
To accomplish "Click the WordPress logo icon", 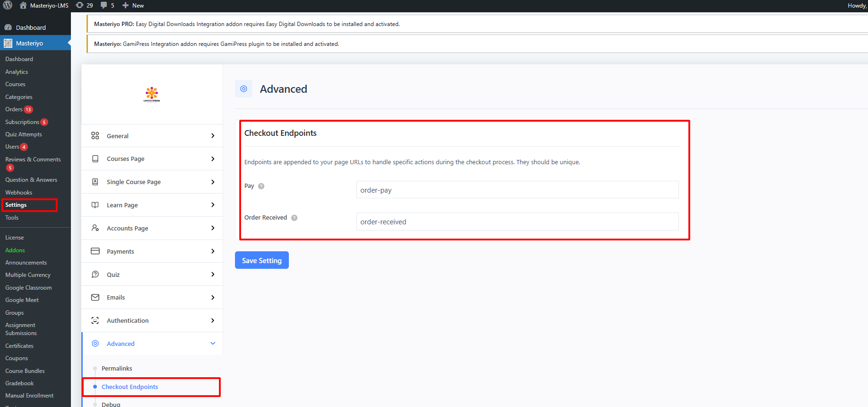I will click(8, 5).
